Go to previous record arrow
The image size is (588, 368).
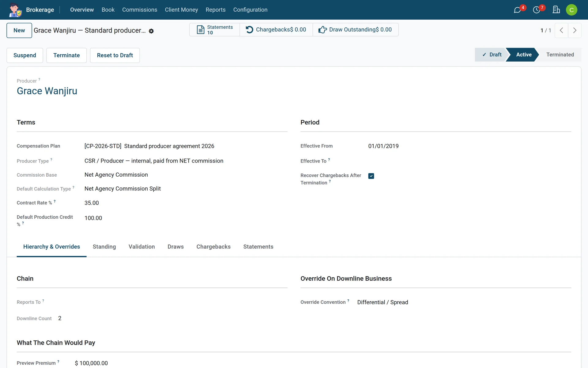(561, 30)
